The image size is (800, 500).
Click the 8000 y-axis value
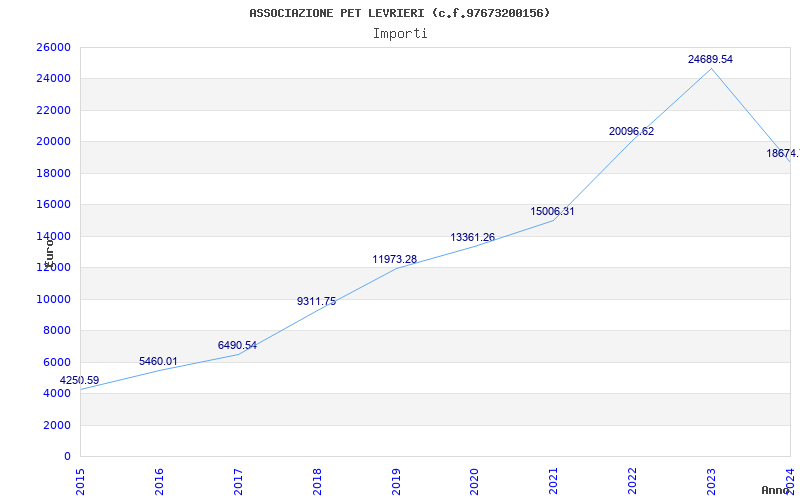click(57, 331)
